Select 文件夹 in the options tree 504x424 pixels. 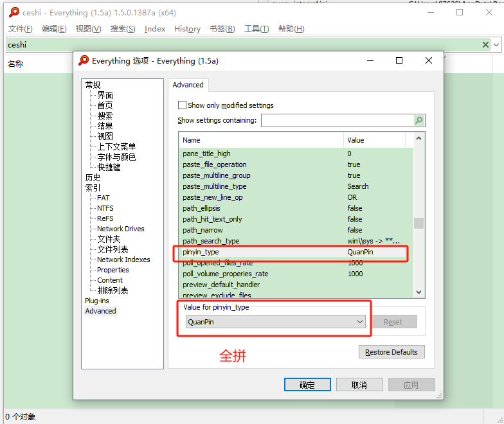109,239
